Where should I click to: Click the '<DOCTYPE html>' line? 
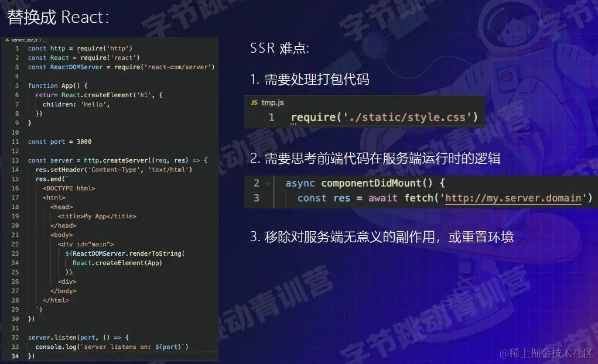click(69, 188)
